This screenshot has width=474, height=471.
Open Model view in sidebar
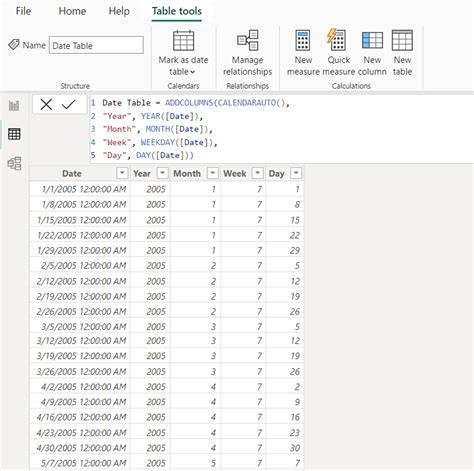[x=14, y=163]
